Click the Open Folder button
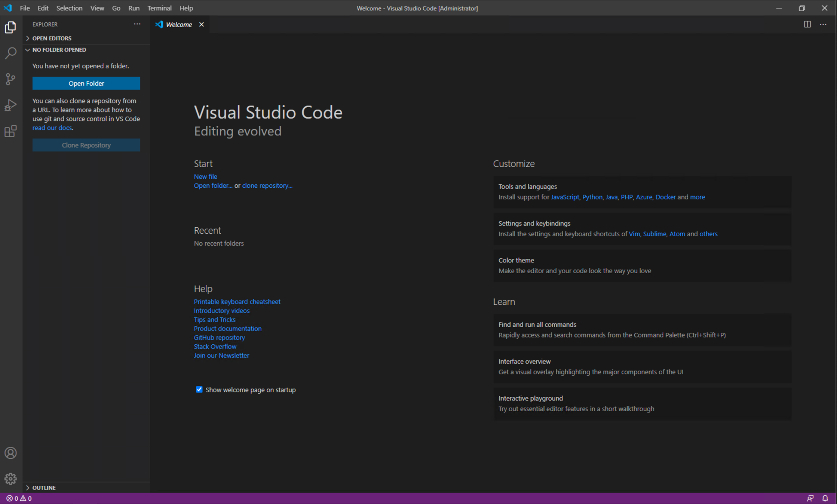837x504 pixels. (86, 83)
